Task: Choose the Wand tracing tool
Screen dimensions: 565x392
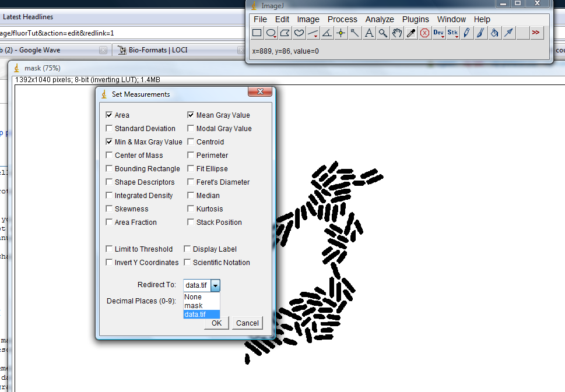Action: tap(355, 33)
